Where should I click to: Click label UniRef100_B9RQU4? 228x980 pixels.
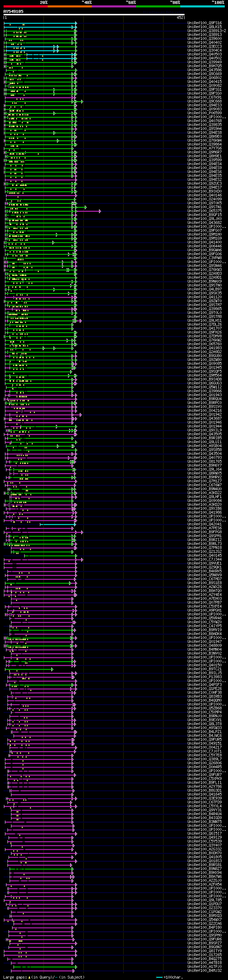click(x=204, y=399)
